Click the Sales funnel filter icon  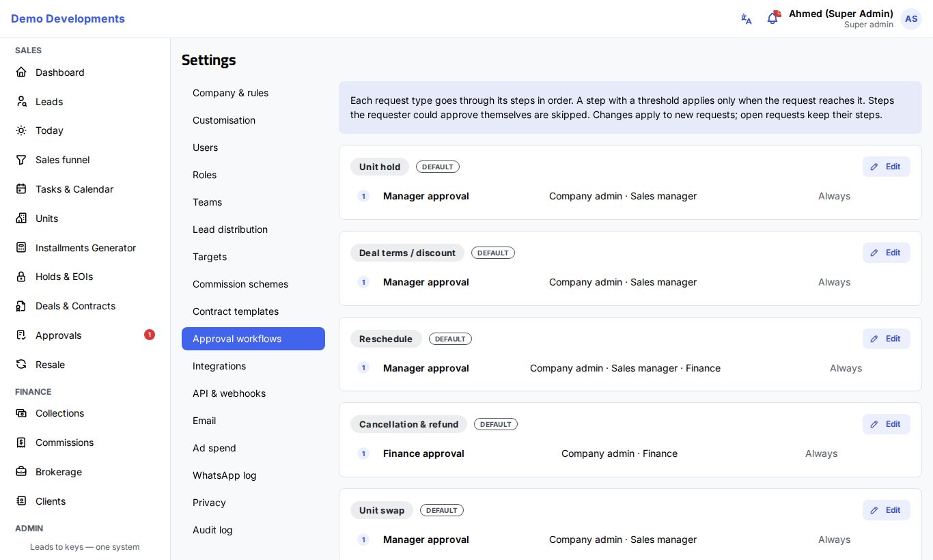21,160
